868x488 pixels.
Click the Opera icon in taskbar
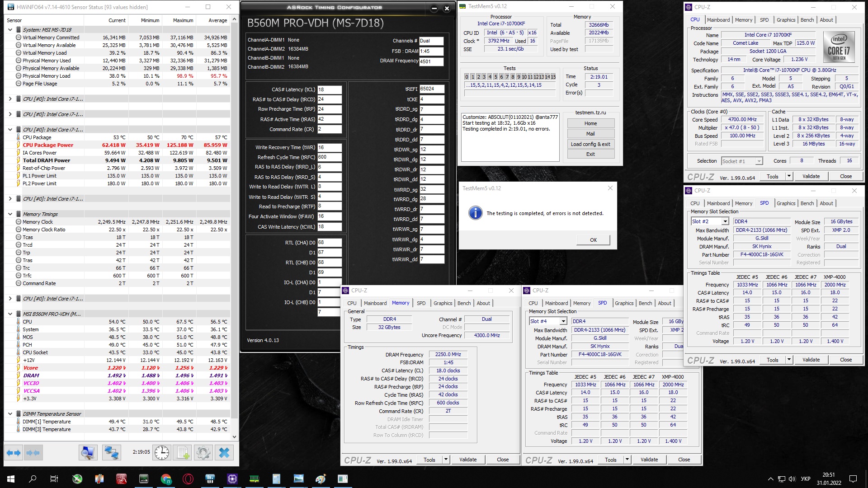tap(188, 479)
